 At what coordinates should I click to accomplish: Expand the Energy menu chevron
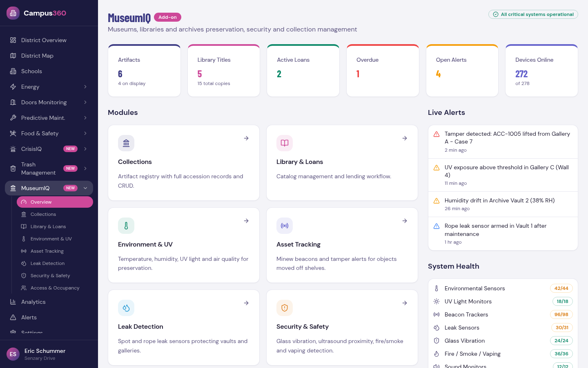tap(85, 87)
